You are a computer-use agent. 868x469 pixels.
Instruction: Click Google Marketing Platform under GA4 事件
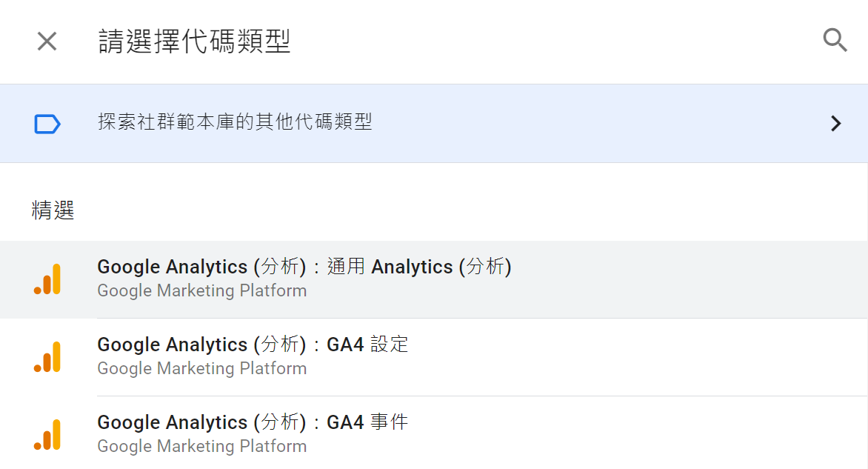click(x=202, y=446)
